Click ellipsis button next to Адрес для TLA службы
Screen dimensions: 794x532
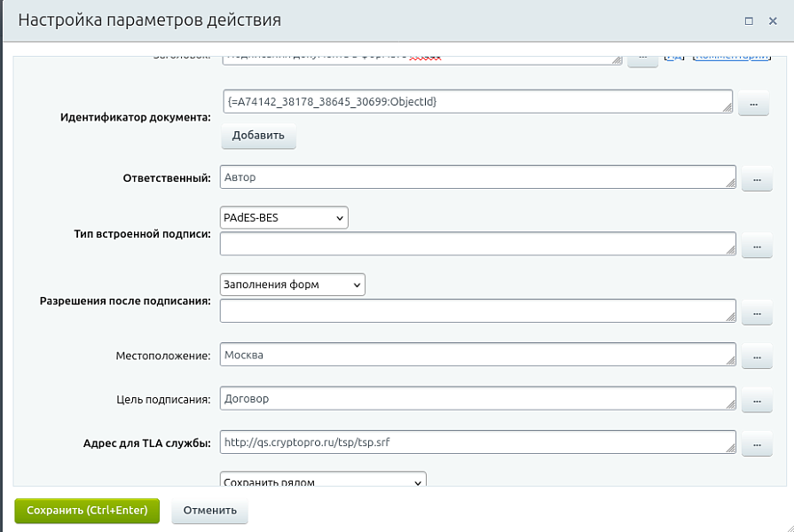click(x=756, y=444)
